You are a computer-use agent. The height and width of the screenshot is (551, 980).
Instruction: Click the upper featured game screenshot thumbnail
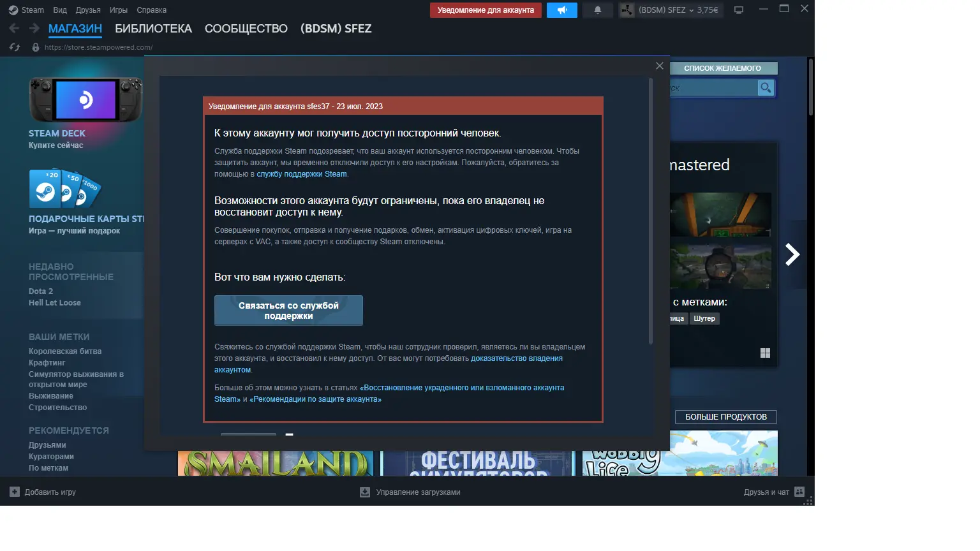pyautogui.click(x=721, y=215)
